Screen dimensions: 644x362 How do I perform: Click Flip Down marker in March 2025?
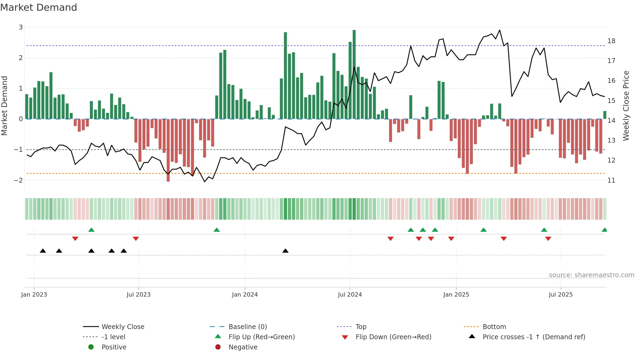click(x=504, y=239)
